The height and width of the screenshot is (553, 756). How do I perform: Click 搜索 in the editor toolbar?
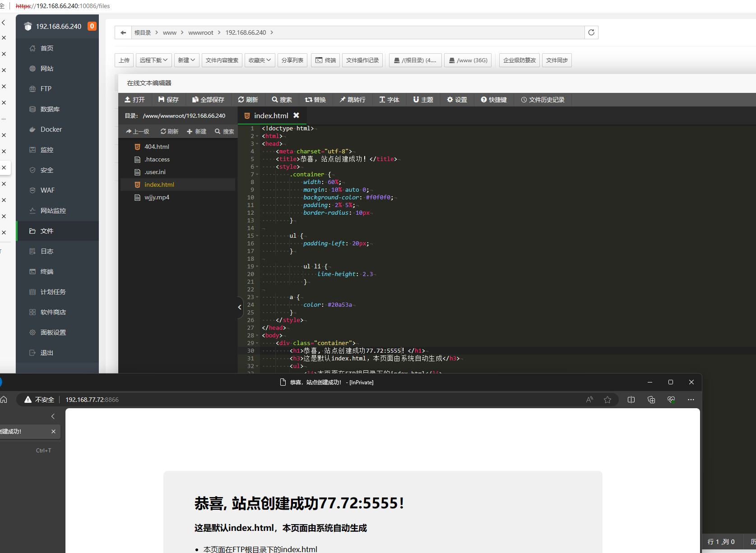(282, 100)
